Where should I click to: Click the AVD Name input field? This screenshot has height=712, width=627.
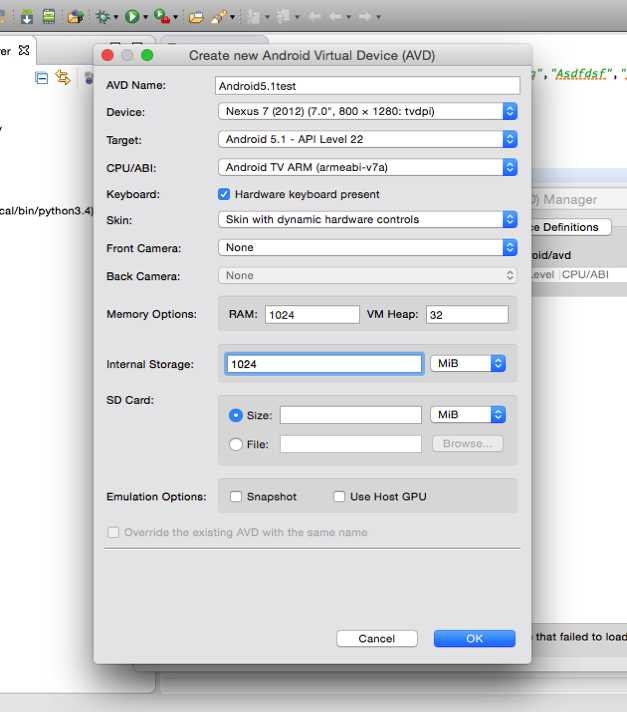pyautogui.click(x=367, y=85)
